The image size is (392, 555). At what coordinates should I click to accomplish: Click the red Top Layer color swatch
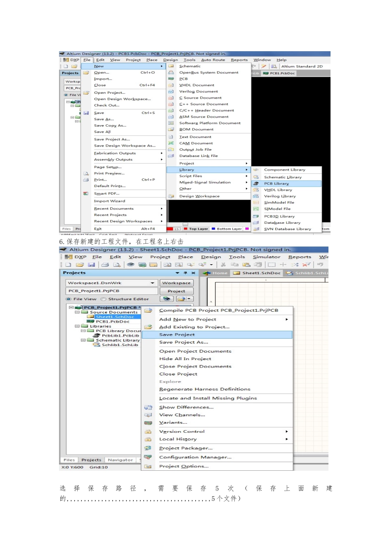coord(186,229)
